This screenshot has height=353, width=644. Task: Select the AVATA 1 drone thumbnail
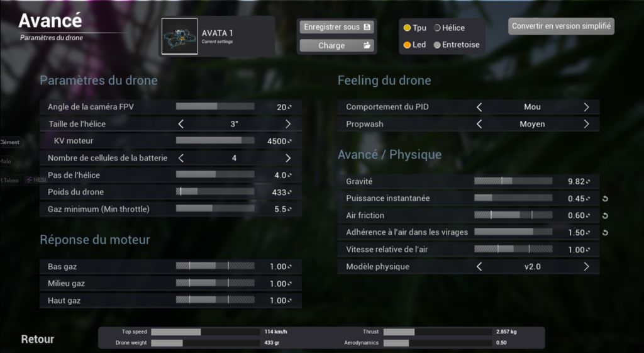click(179, 36)
